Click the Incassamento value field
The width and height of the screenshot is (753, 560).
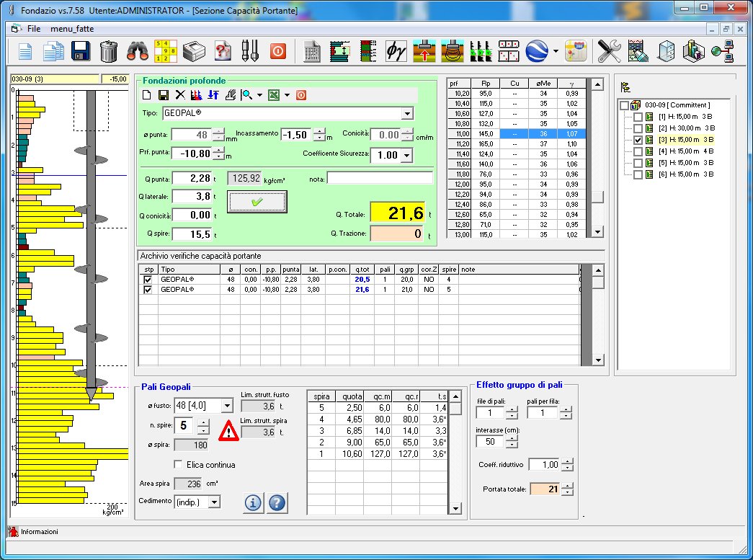coord(296,135)
